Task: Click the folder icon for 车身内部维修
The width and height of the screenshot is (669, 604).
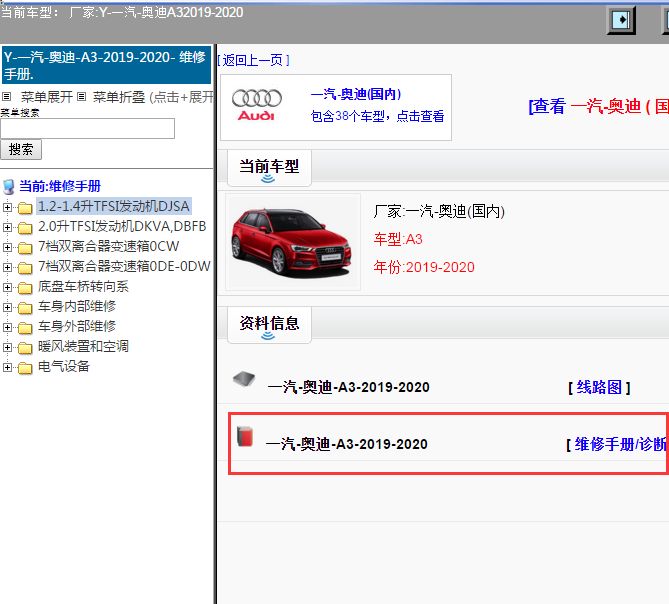Action: coord(25,308)
